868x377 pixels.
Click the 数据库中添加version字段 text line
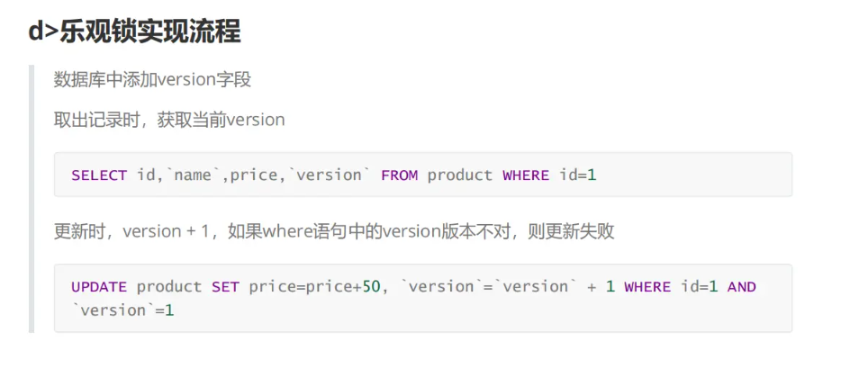(152, 79)
